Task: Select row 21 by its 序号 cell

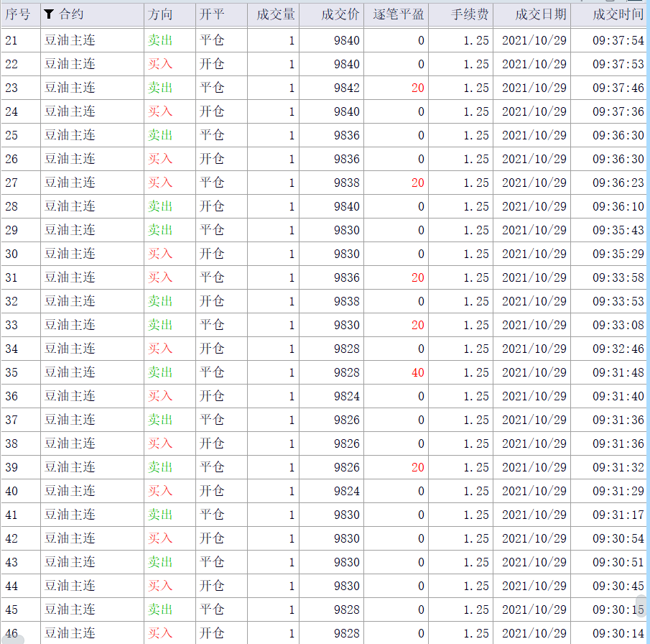Action: (12, 40)
